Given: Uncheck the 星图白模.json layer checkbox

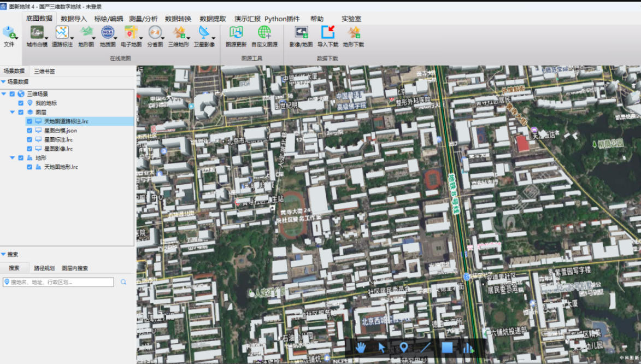Looking at the screenshot, I should click(x=30, y=131).
